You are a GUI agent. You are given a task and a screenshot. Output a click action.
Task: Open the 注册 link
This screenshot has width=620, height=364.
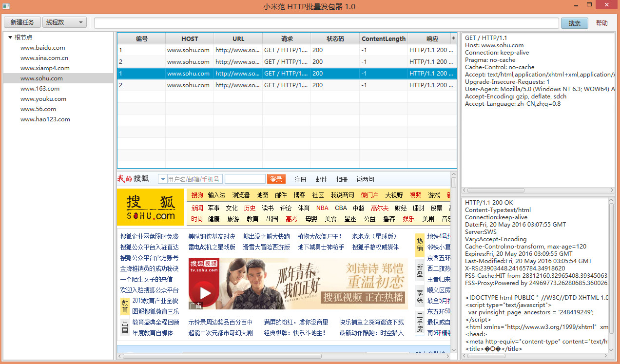point(300,179)
